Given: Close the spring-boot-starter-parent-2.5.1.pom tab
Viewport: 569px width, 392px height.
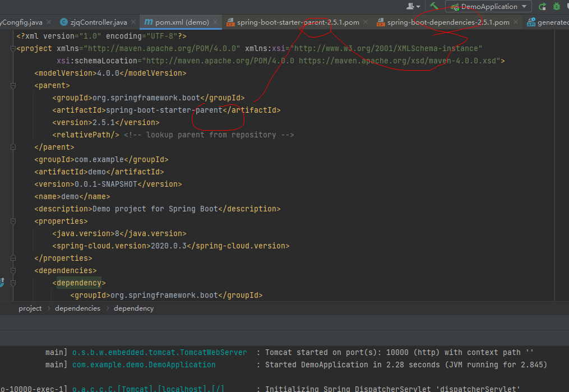Looking at the screenshot, I should (x=366, y=22).
